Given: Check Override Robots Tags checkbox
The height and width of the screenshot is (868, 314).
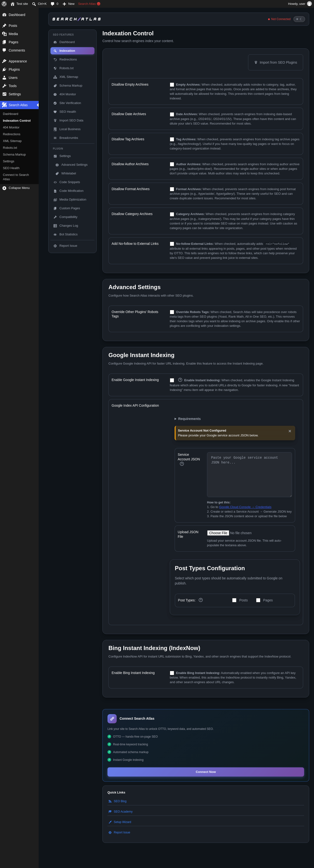Looking at the screenshot, I should point(172,312).
